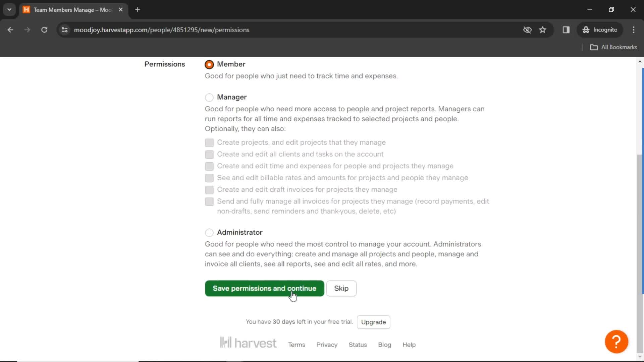Screen dimensions: 644x362
Task: Click the browser back navigation icon
Action: [11, 29]
